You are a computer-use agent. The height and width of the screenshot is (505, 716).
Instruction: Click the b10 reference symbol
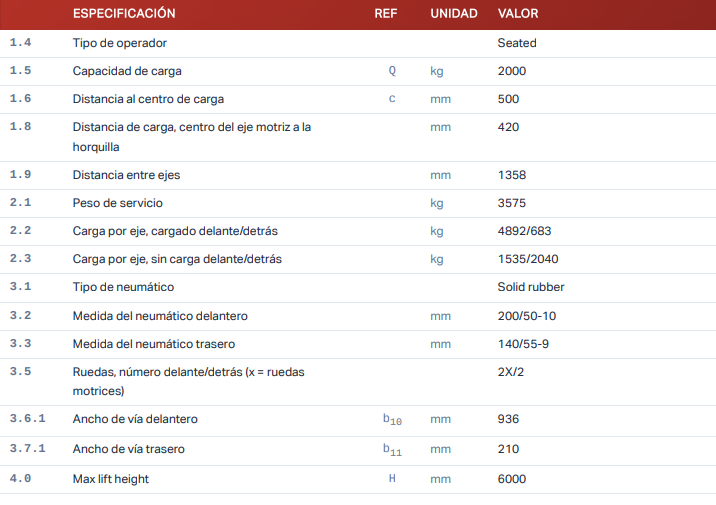click(392, 420)
